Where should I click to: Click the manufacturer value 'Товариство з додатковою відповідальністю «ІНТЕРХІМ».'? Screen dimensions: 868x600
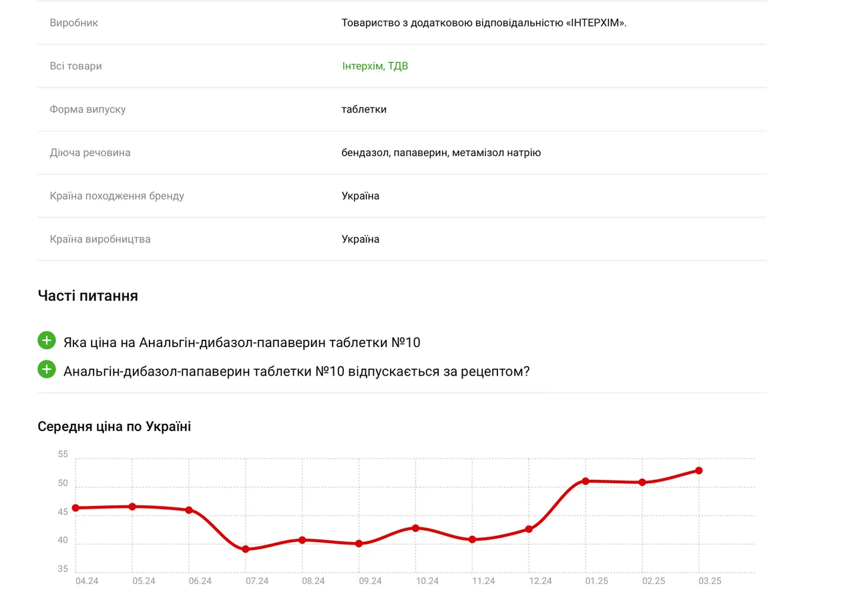click(484, 23)
